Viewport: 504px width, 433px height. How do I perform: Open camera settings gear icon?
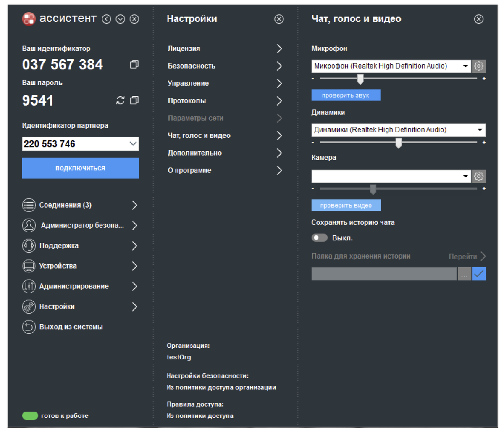pyautogui.click(x=479, y=176)
